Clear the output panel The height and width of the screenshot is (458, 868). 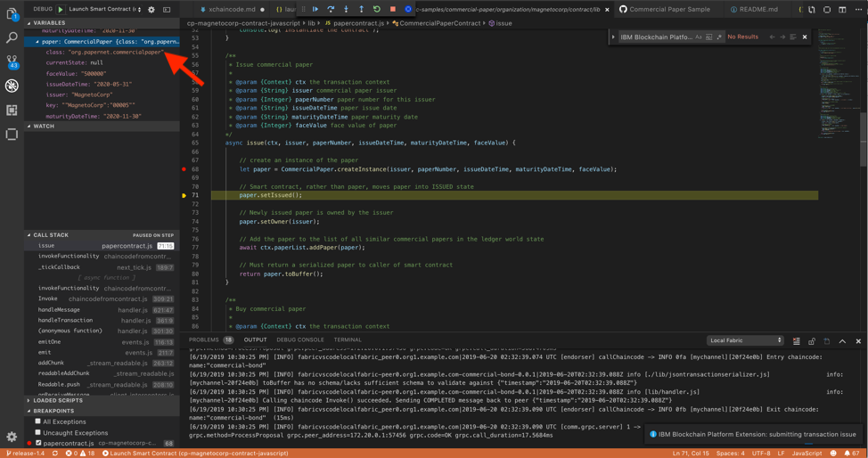(x=796, y=341)
